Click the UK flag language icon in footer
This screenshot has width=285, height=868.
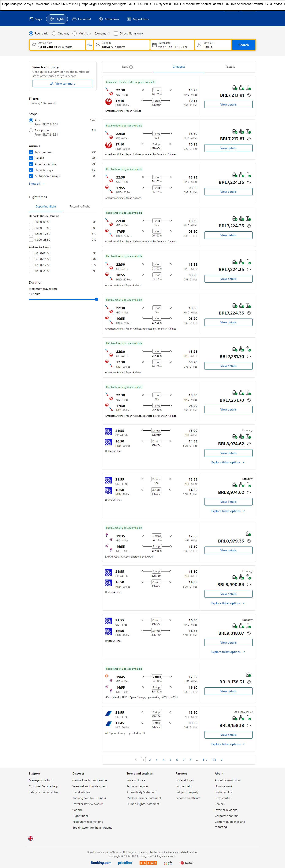(x=31, y=838)
